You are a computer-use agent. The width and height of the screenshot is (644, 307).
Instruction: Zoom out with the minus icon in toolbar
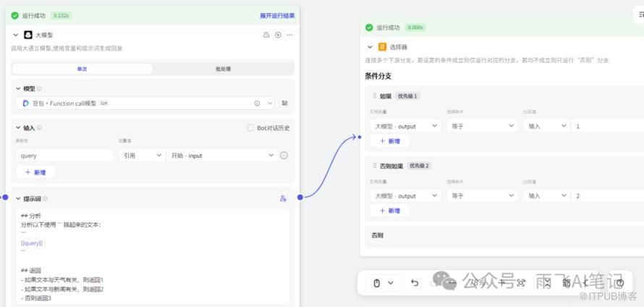[x=452, y=283]
